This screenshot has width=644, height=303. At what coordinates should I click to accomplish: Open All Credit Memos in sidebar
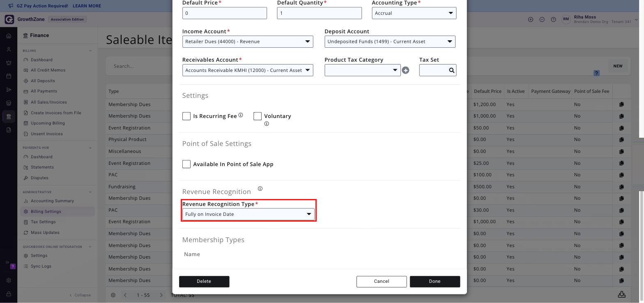[x=48, y=70]
